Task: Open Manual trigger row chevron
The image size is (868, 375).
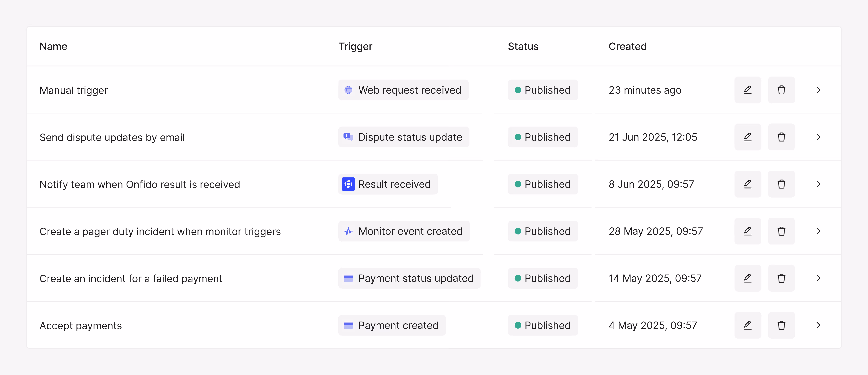Action: coord(818,90)
